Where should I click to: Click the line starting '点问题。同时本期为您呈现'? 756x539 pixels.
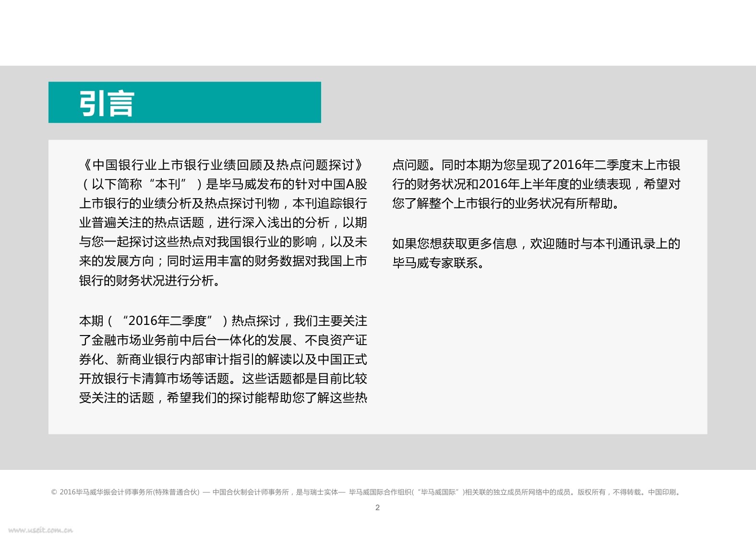coord(536,165)
